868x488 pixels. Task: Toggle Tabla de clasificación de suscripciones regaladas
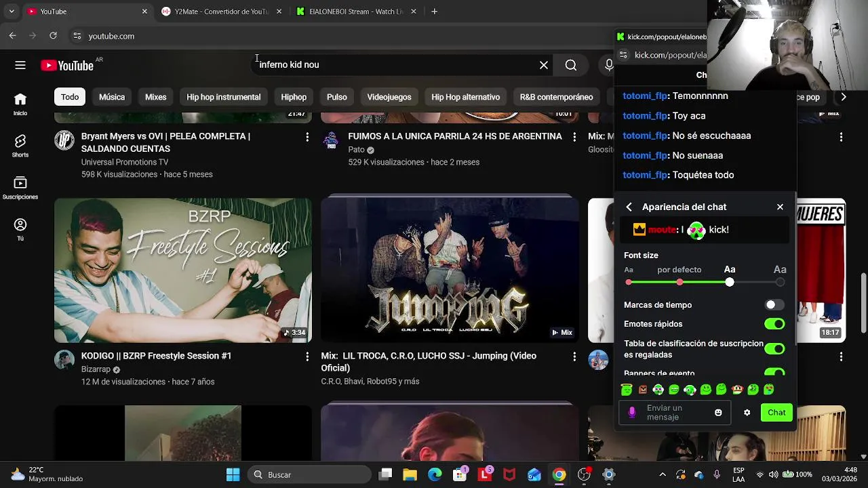click(x=774, y=348)
